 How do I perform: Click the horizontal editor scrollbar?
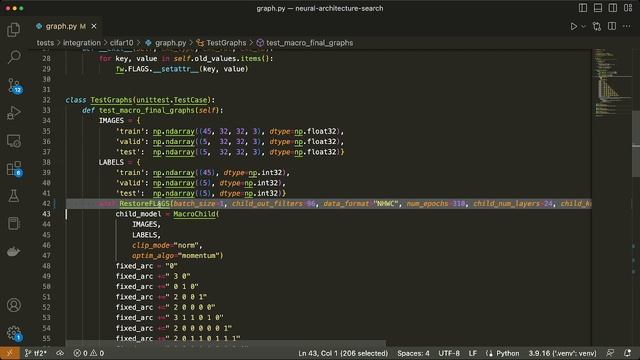click(x=225, y=343)
